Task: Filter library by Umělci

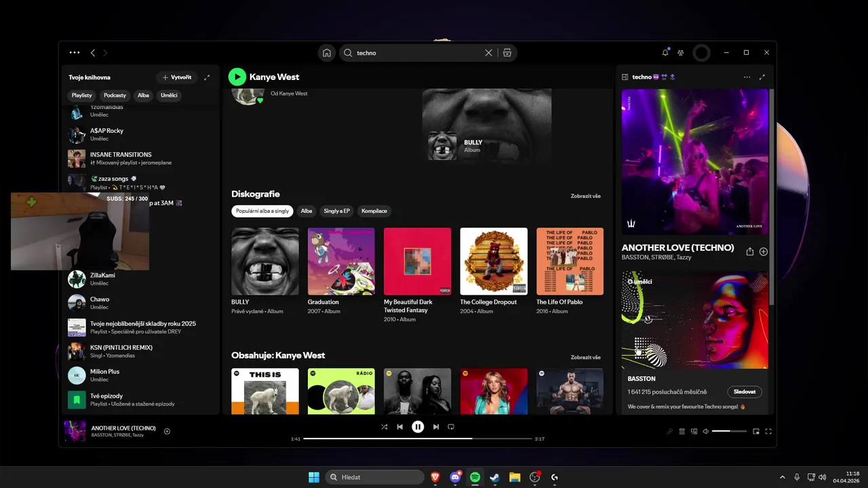Action: pyautogui.click(x=169, y=96)
